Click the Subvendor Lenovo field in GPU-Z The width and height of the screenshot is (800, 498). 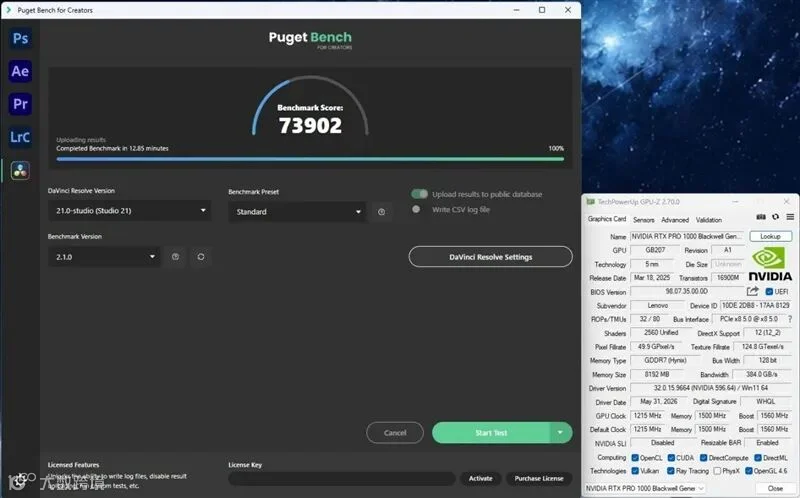tap(658, 305)
